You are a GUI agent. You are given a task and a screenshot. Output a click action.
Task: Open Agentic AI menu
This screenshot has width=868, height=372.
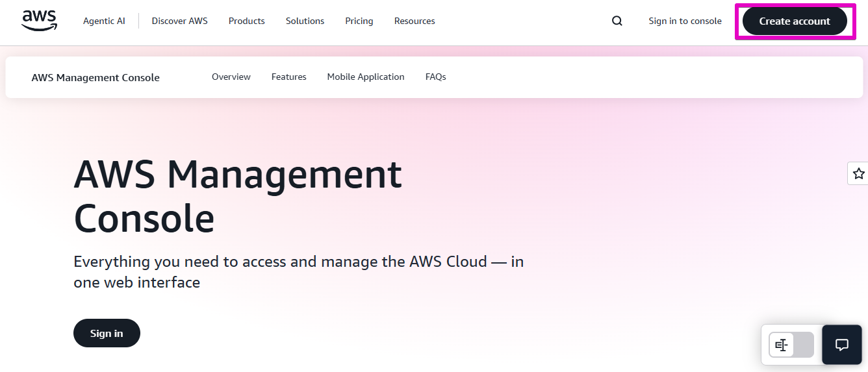point(104,21)
